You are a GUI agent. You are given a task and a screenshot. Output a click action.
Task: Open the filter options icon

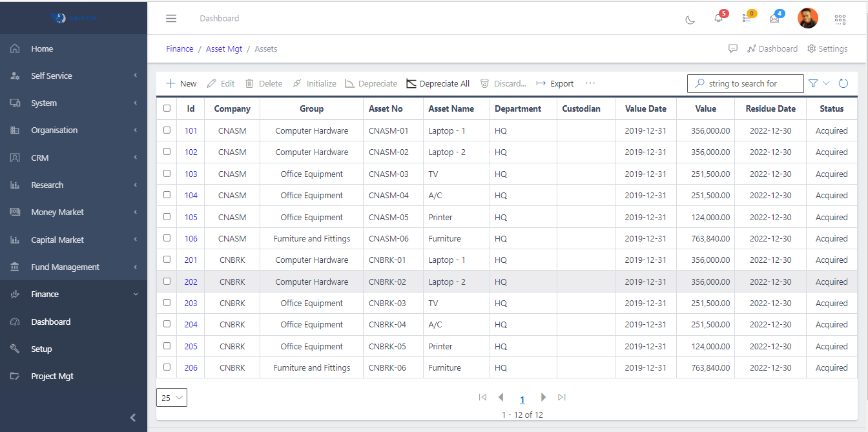pyautogui.click(x=812, y=83)
